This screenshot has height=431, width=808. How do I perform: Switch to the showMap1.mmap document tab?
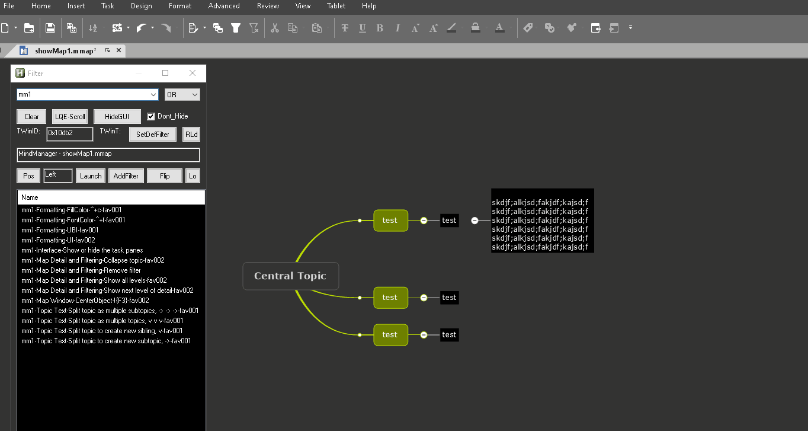point(65,51)
